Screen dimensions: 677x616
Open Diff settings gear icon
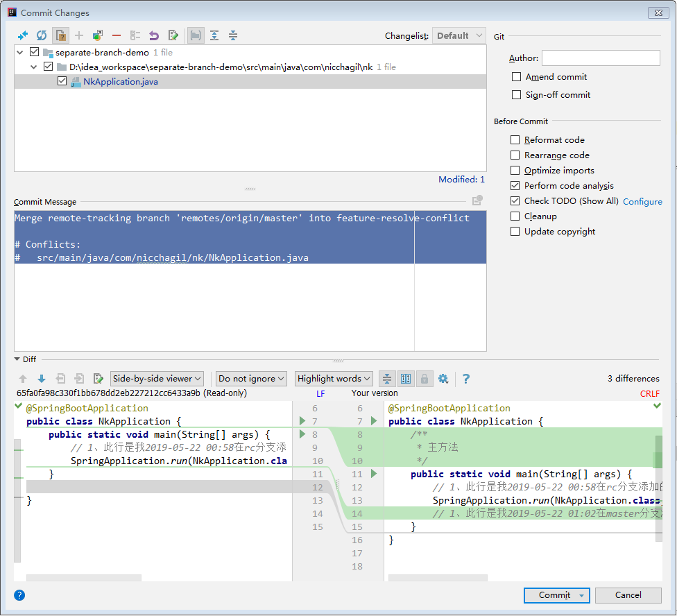point(443,379)
